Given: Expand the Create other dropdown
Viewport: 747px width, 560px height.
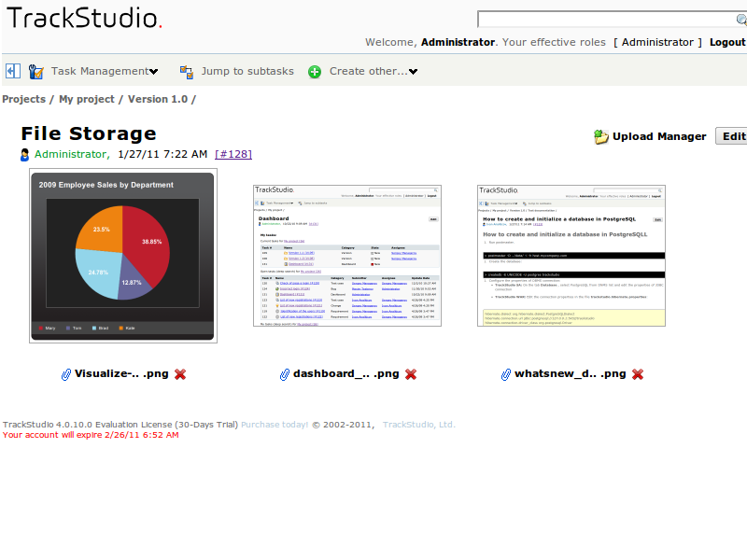Looking at the screenshot, I should (x=373, y=72).
